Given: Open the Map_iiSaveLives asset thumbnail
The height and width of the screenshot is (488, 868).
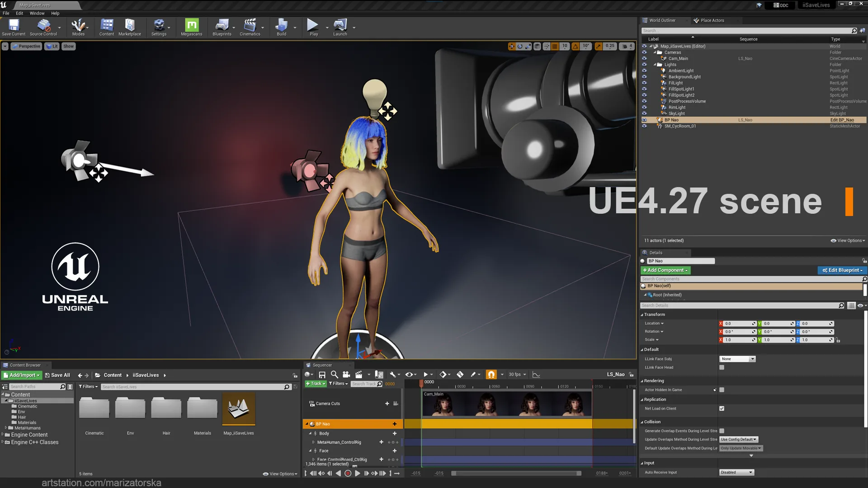Looking at the screenshot, I should pos(239,409).
